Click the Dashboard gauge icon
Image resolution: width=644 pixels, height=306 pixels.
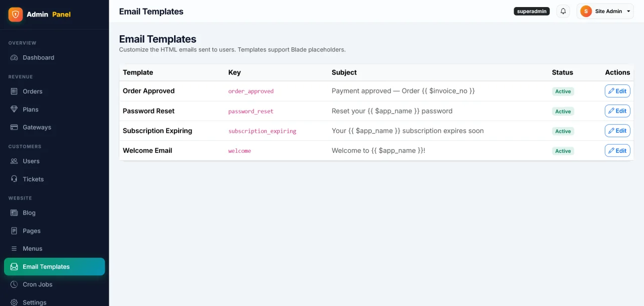(x=14, y=58)
